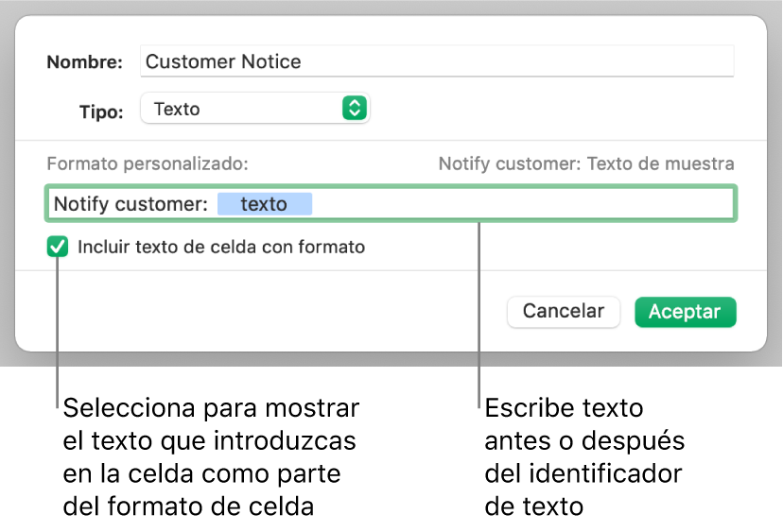Click the word Texto inside the Tipo popup
The height and width of the screenshot is (532, 783).
pyautogui.click(x=177, y=109)
